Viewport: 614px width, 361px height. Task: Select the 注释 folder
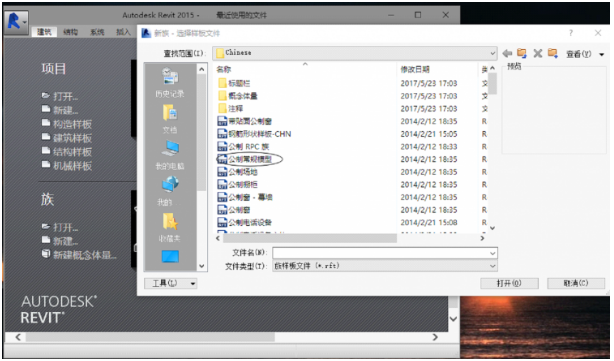pyautogui.click(x=231, y=108)
